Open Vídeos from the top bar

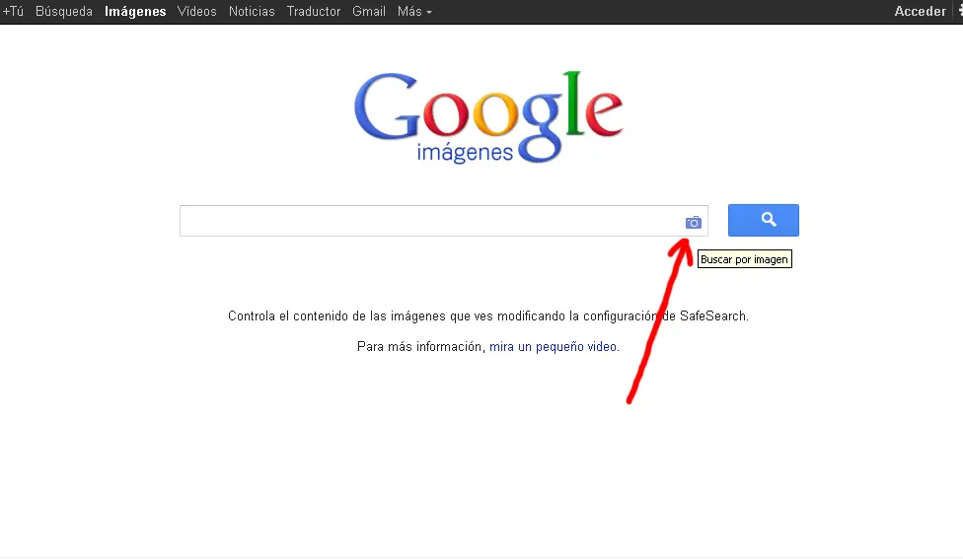[197, 11]
